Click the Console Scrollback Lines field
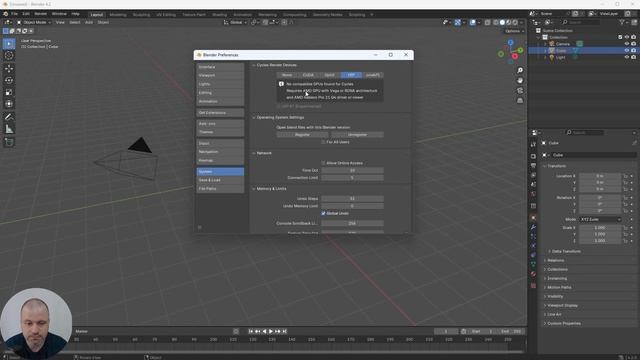 point(352,224)
